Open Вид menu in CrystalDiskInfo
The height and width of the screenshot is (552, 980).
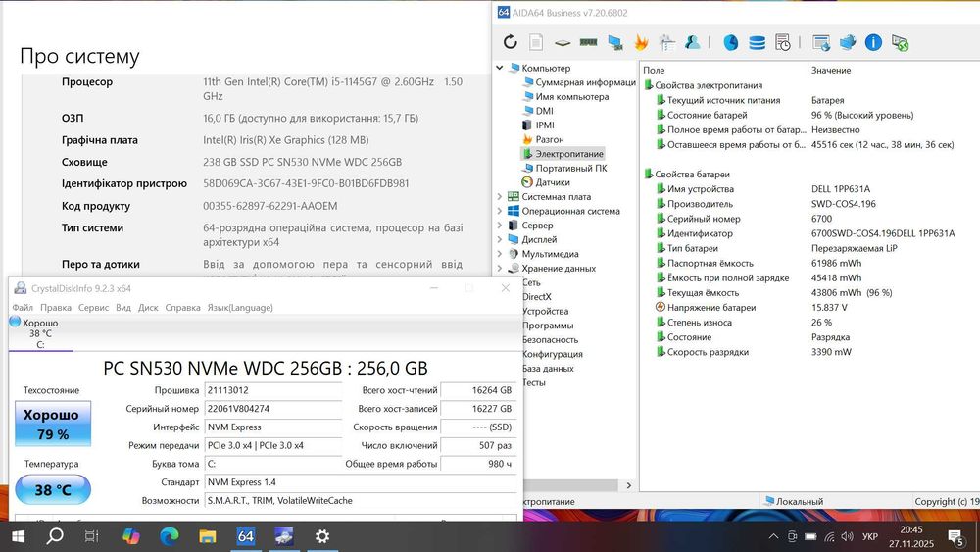(123, 308)
